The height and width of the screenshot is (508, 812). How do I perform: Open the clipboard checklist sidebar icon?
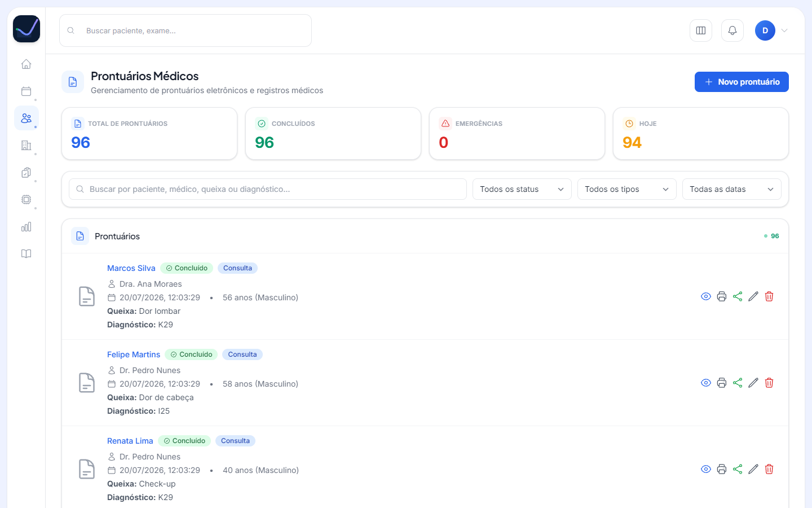(26, 173)
